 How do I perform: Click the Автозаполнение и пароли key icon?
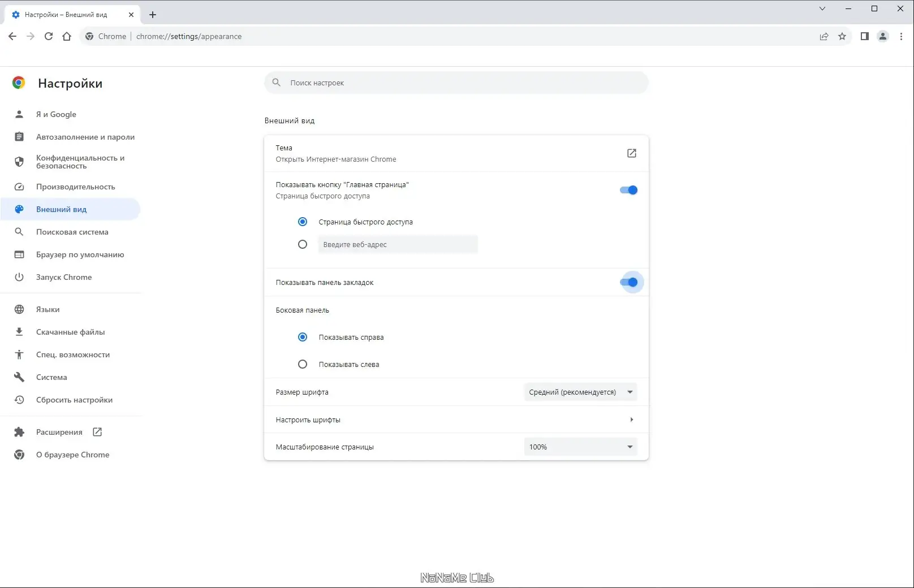(19, 136)
